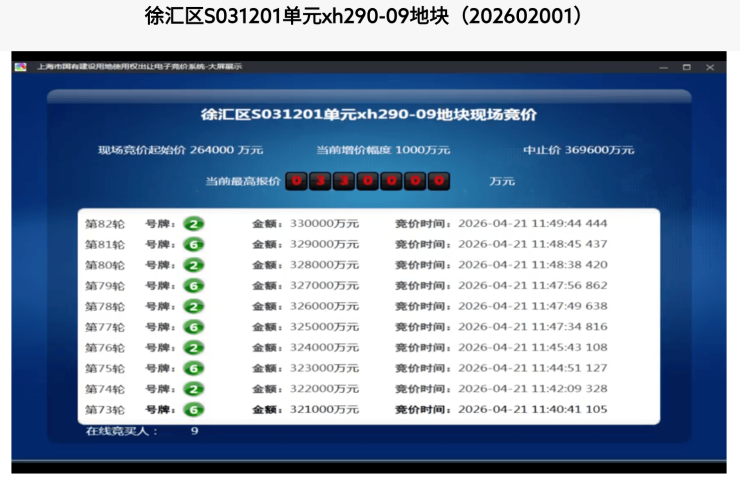Click the green bidder badge in round 81
740x479 pixels.
pos(193,244)
